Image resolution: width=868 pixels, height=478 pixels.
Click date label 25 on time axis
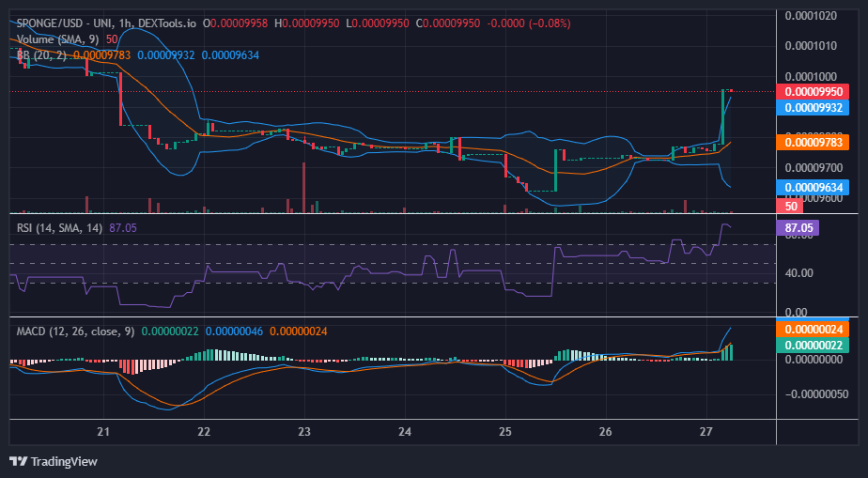pos(504,432)
